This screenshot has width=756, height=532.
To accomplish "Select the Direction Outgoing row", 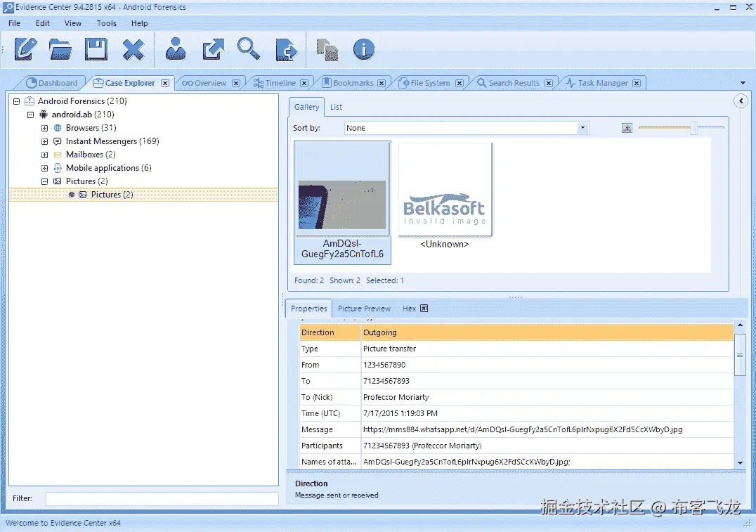I will point(516,333).
